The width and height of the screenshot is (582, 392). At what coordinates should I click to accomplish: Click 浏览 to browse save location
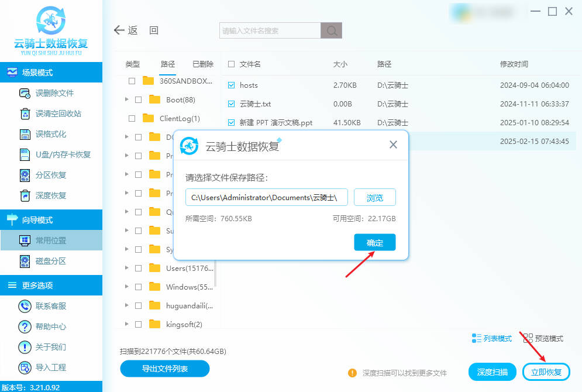[374, 198]
